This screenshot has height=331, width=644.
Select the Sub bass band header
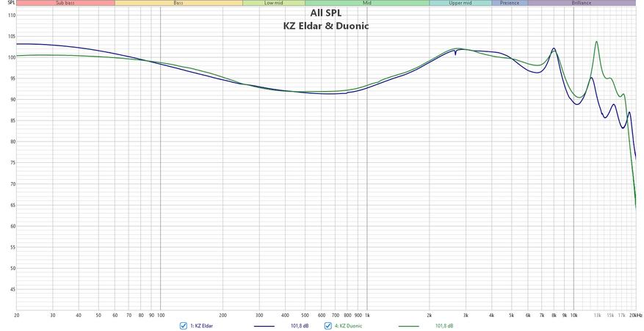tap(65, 3)
